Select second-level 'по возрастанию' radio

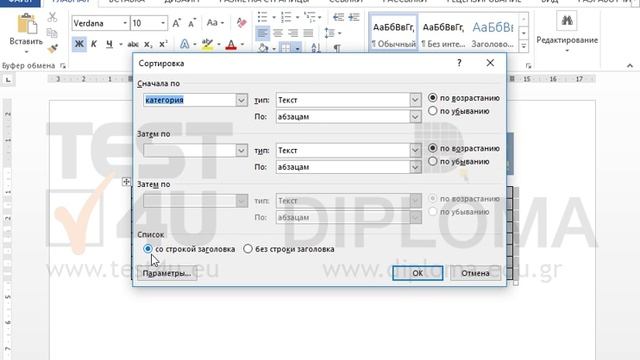tap(433, 148)
